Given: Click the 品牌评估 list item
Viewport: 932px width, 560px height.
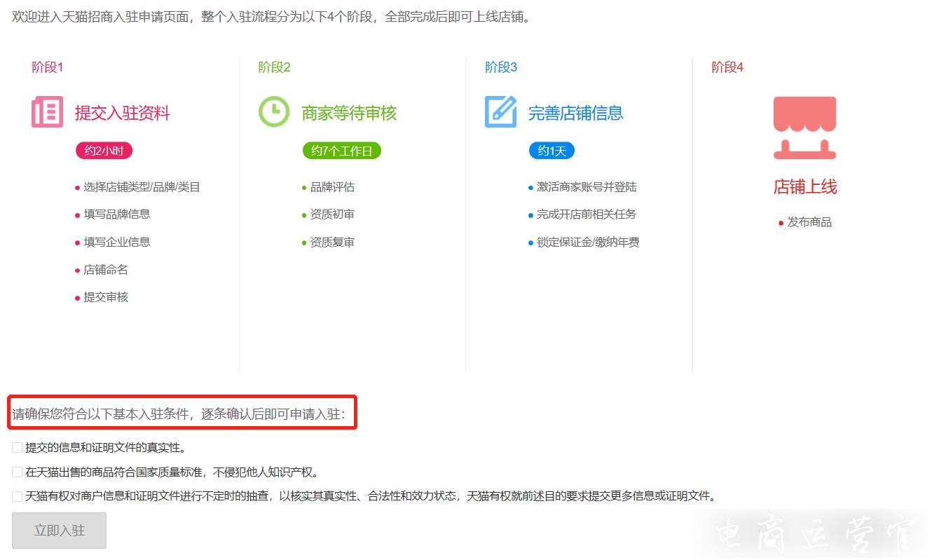Looking at the screenshot, I should 332,187.
